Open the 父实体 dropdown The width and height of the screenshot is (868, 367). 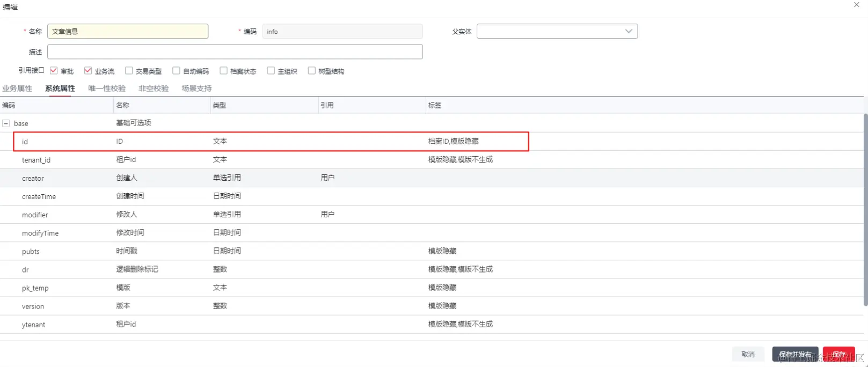point(557,31)
